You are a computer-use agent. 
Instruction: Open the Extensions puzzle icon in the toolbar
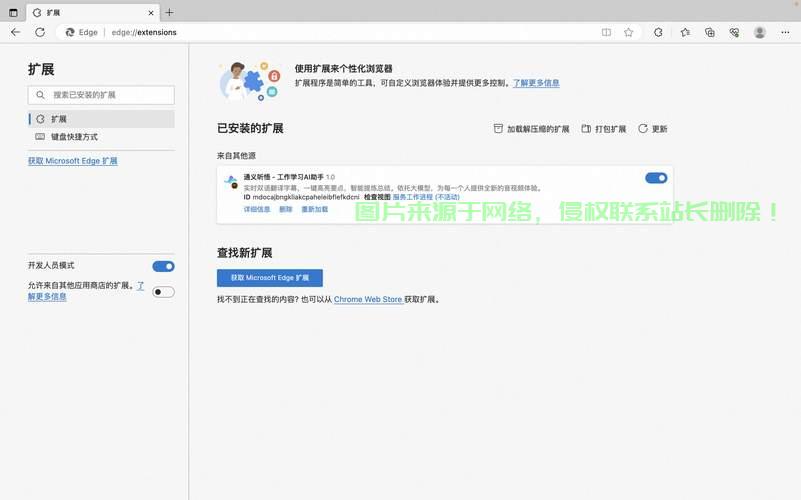[x=658, y=32]
